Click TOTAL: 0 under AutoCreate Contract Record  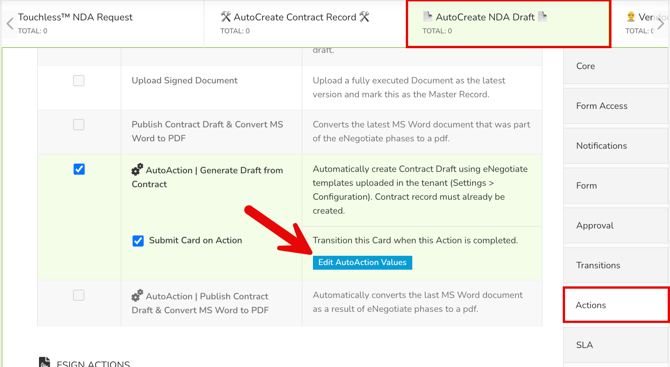[x=235, y=31]
